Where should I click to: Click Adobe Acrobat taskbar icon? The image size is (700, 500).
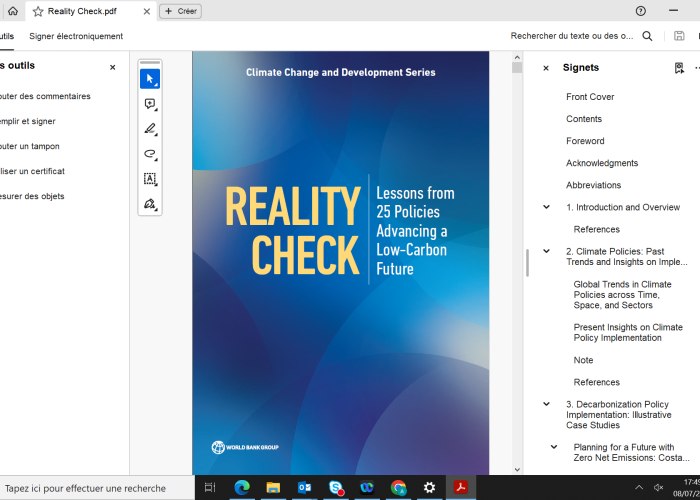click(x=461, y=488)
